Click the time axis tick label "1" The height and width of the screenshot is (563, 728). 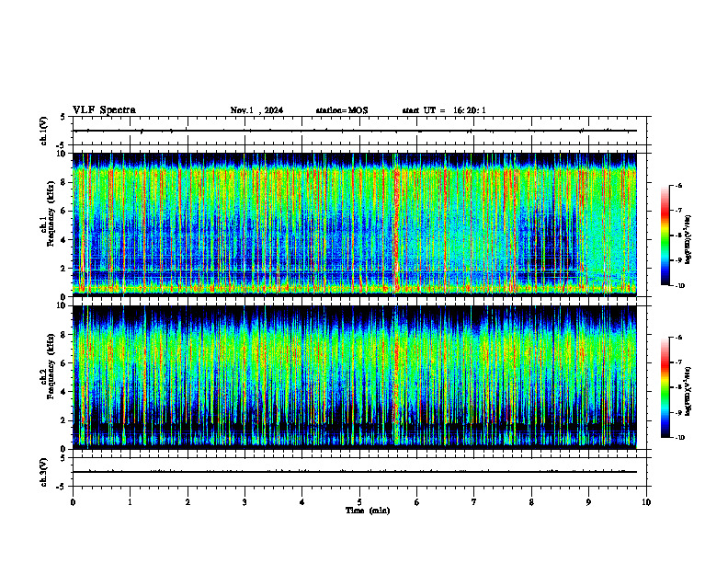coord(130,502)
